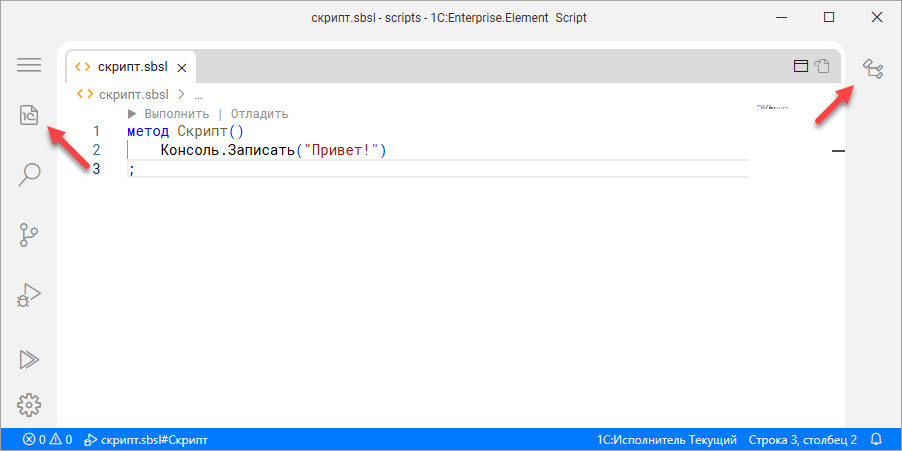The height and width of the screenshot is (451, 902).
Task: Open errors and warnings count in status bar
Action: 47,439
